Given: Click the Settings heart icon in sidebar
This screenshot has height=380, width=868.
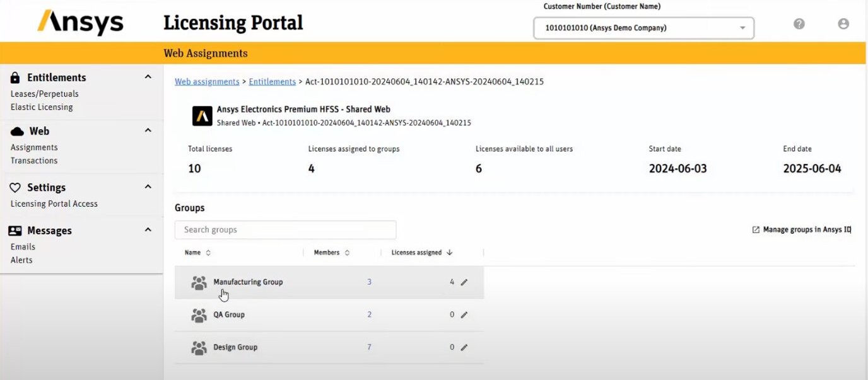Looking at the screenshot, I should (15, 187).
